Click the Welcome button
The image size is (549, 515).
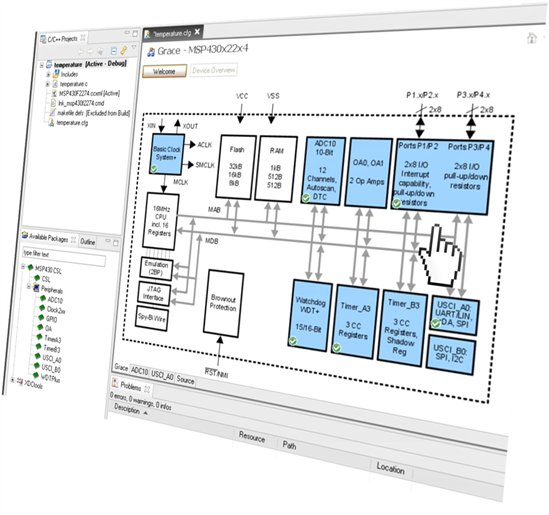coord(164,71)
